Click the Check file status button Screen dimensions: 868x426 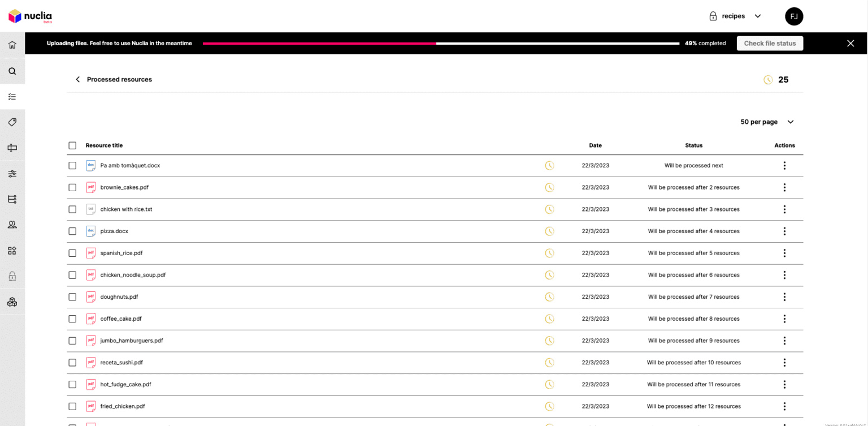tap(770, 43)
